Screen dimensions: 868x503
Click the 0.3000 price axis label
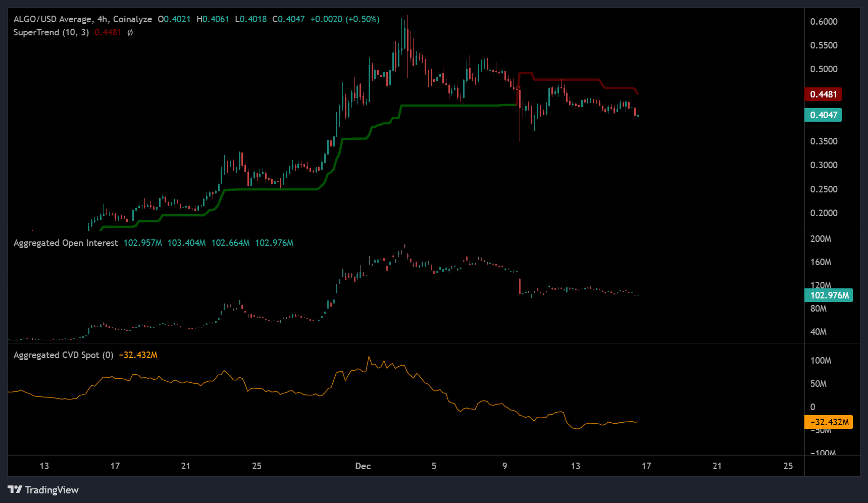[824, 165]
